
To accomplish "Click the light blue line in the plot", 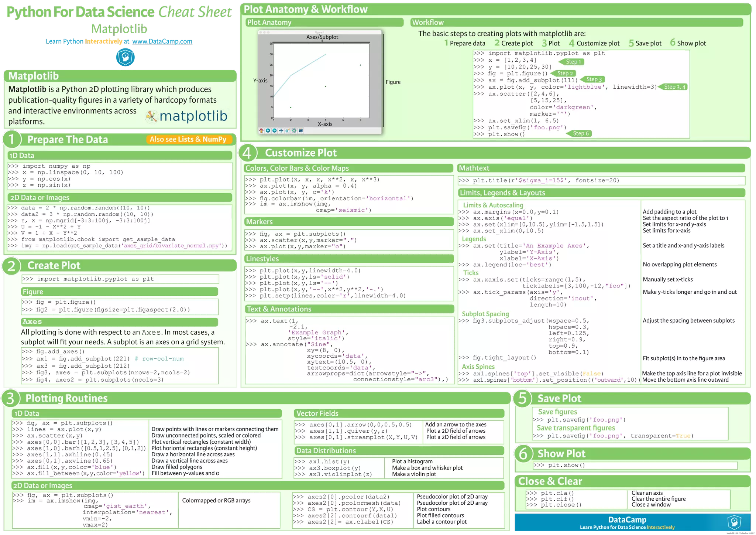I will (308, 65).
